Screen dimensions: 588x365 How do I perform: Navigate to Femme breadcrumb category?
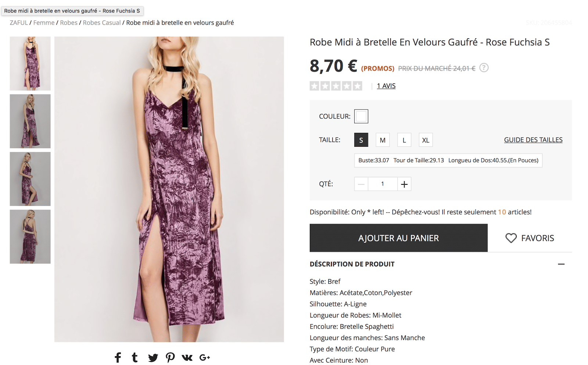click(x=44, y=23)
